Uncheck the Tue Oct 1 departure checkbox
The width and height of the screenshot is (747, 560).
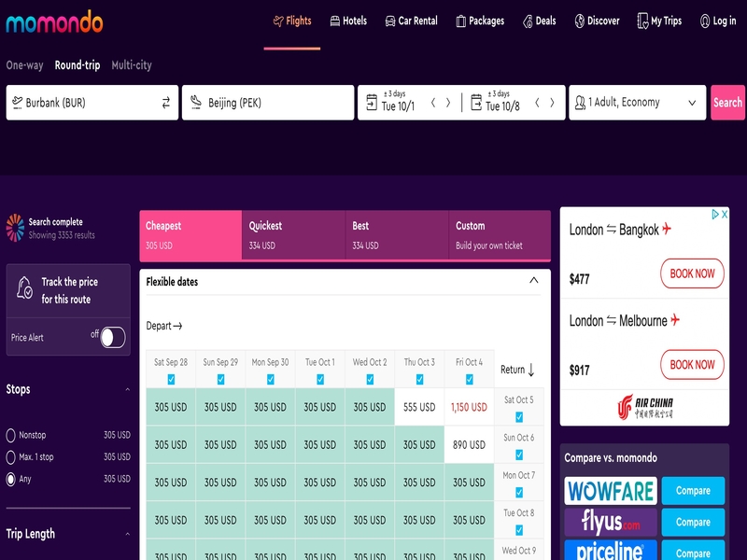(x=320, y=379)
